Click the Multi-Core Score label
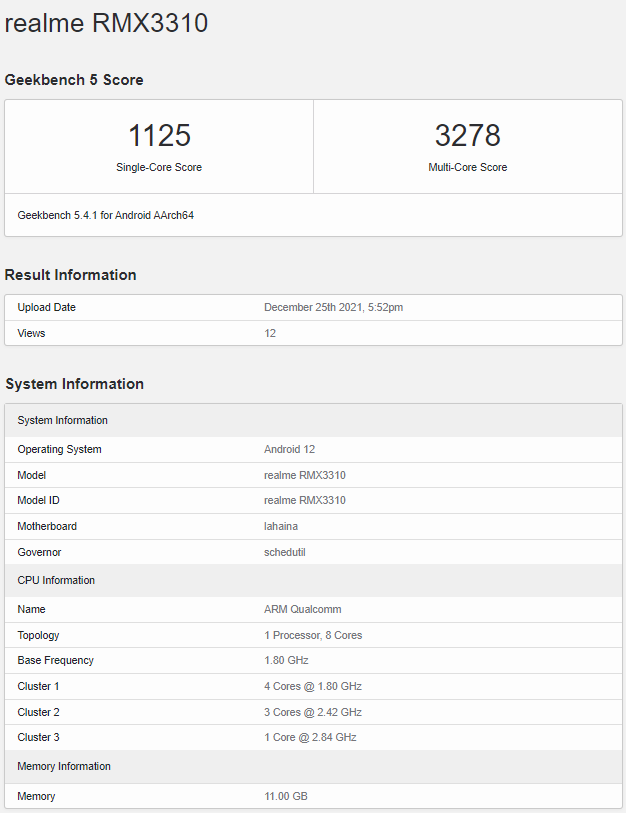Screen dimensions: 626x813 (x=467, y=167)
